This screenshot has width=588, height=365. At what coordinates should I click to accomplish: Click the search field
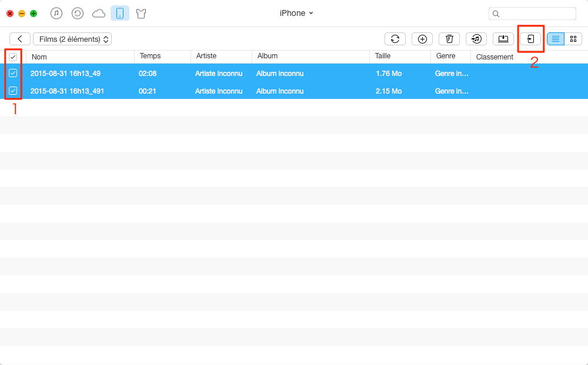coord(532,14)
